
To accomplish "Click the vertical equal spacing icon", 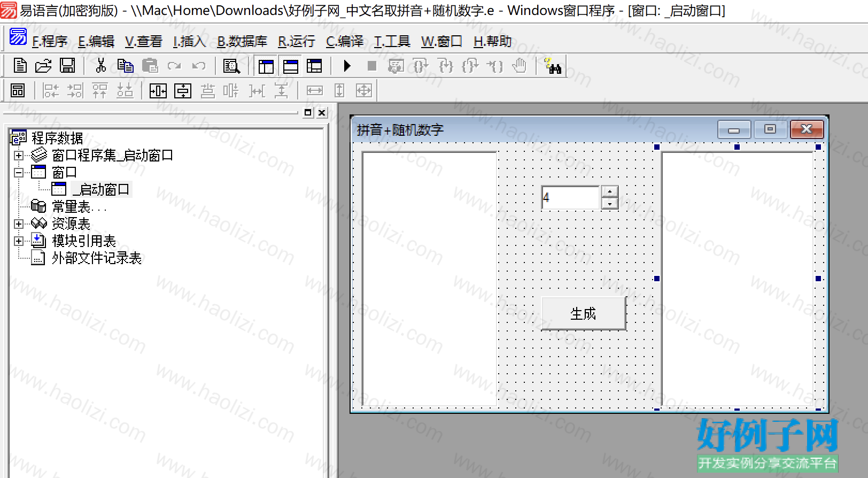I will [281, 90].
